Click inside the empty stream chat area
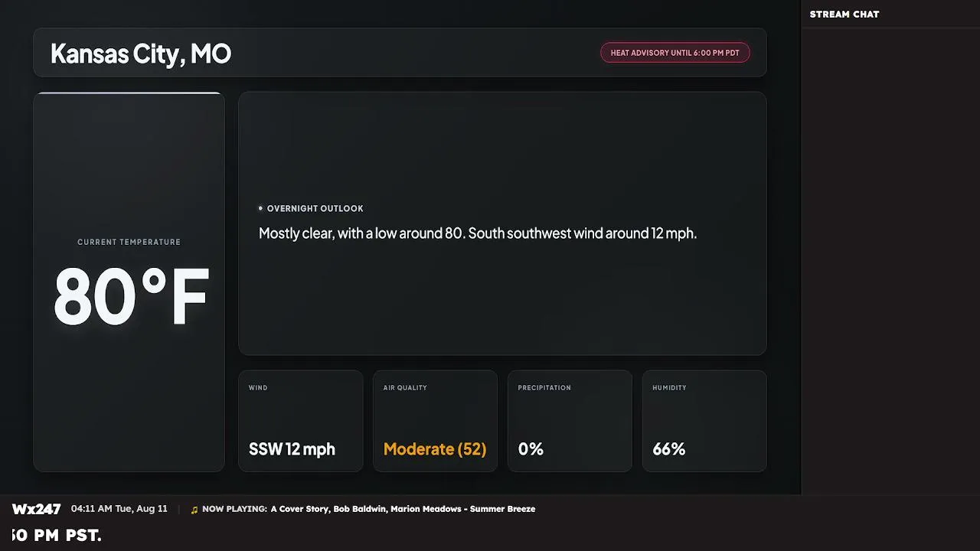This screenshot has width=980, height=551. tap(890, 260)
